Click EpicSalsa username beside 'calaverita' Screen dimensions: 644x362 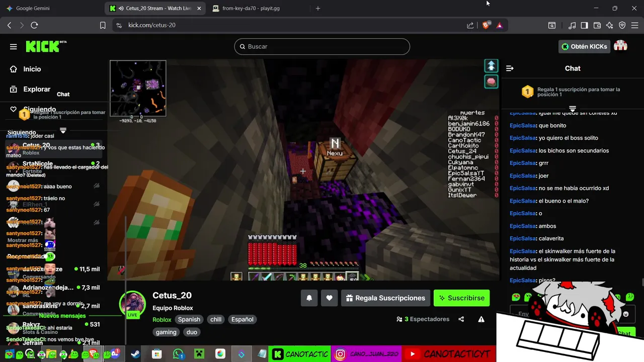click(x=523, y=238)
